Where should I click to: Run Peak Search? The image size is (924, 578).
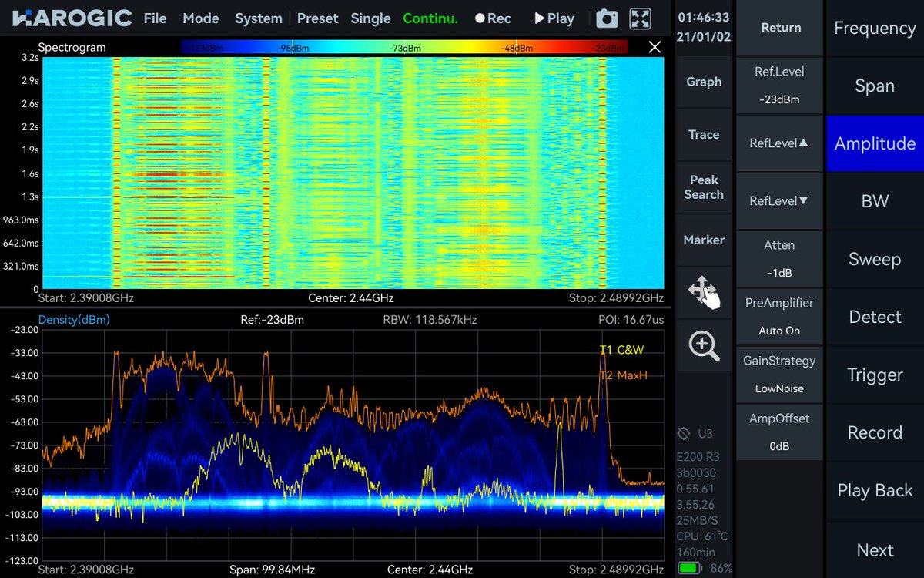(704, 187)
